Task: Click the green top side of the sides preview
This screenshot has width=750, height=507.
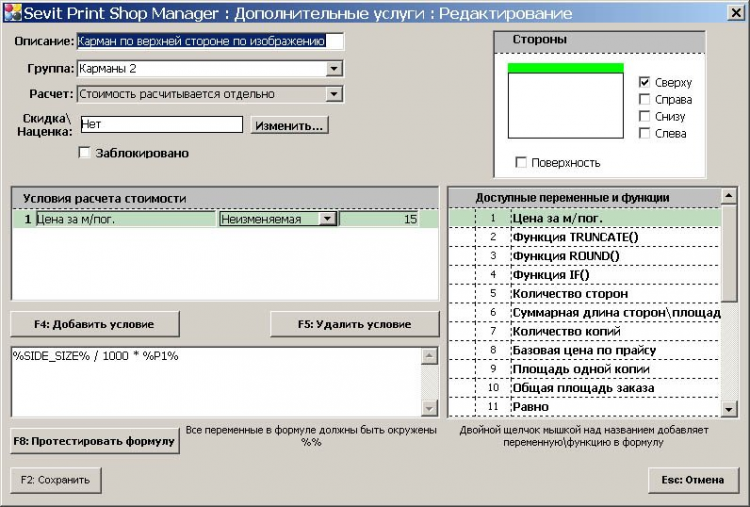Action: pyautogui.click(x=565, y=68)
